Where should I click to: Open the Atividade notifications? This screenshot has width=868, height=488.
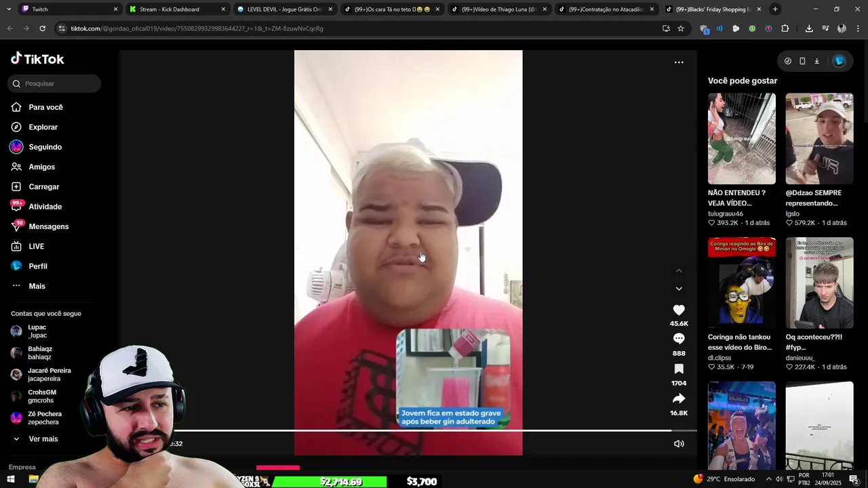tap(45, 207)
